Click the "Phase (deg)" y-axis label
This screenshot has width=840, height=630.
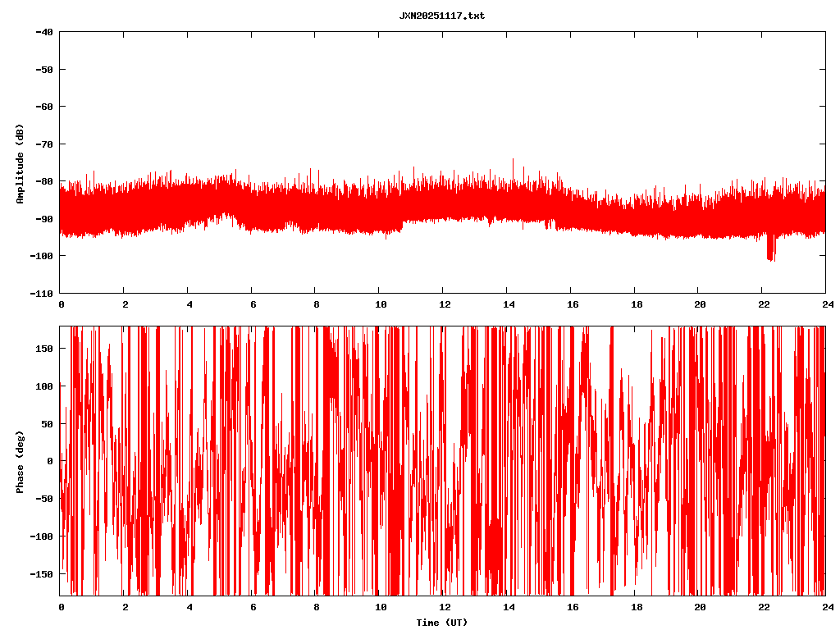pyautogui.click(x=19, y=462)
